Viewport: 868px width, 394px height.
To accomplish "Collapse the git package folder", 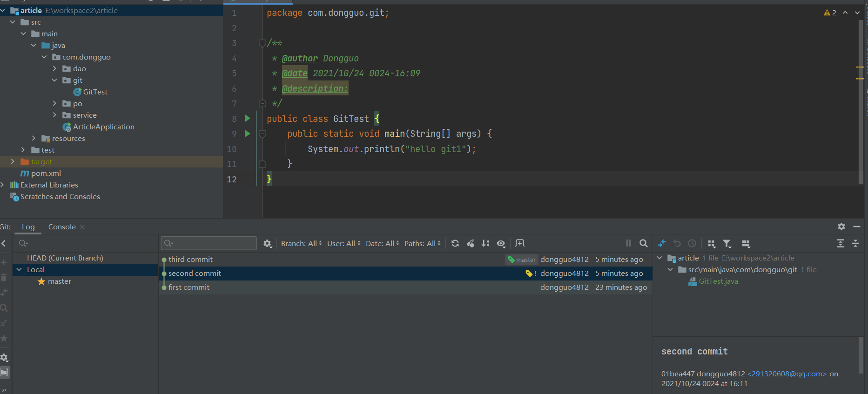I will pos(54,80).
